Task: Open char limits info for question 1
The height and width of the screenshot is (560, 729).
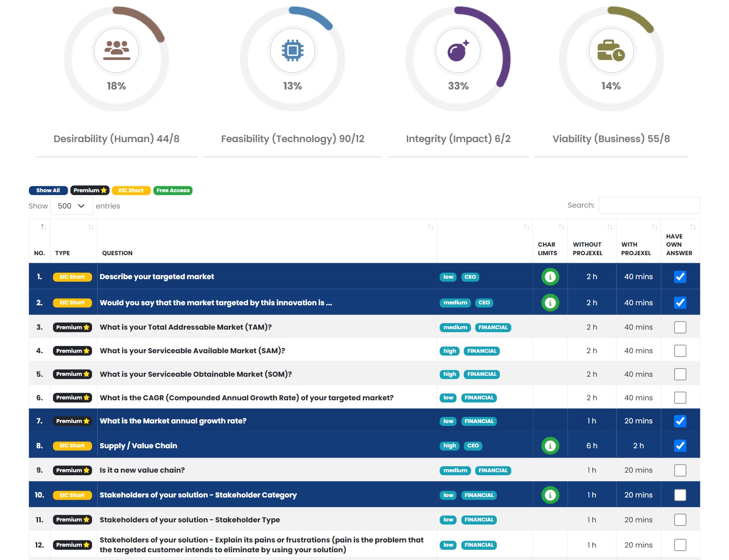Action: click(x=550, y=277)
